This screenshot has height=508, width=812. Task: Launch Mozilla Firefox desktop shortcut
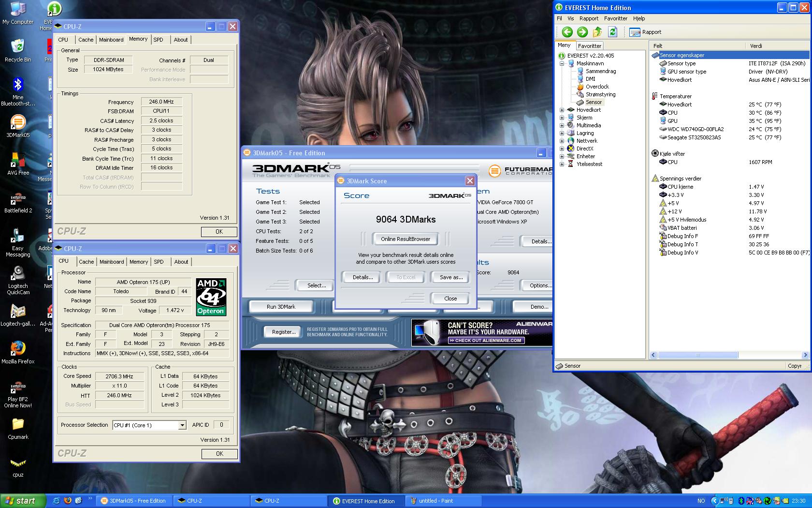[18, 352]
